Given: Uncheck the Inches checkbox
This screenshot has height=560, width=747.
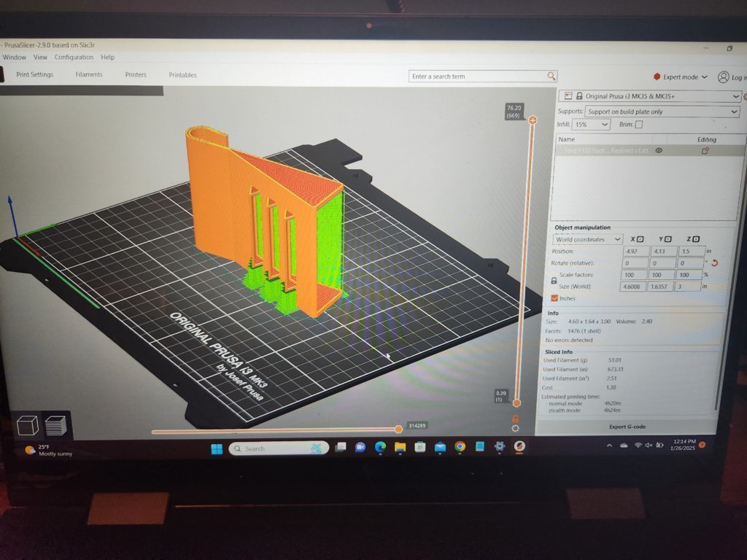Looking at the screenshot, I should pos(554,298).
